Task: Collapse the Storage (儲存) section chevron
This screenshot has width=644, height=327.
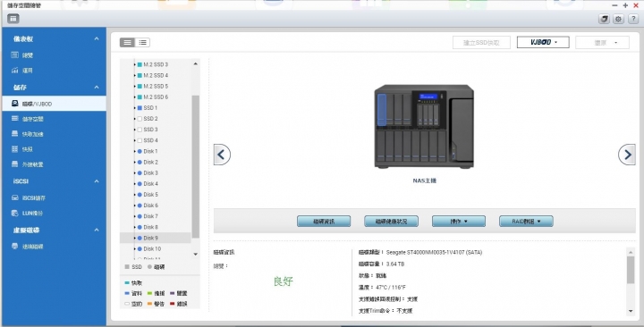Action: [97, 87]
